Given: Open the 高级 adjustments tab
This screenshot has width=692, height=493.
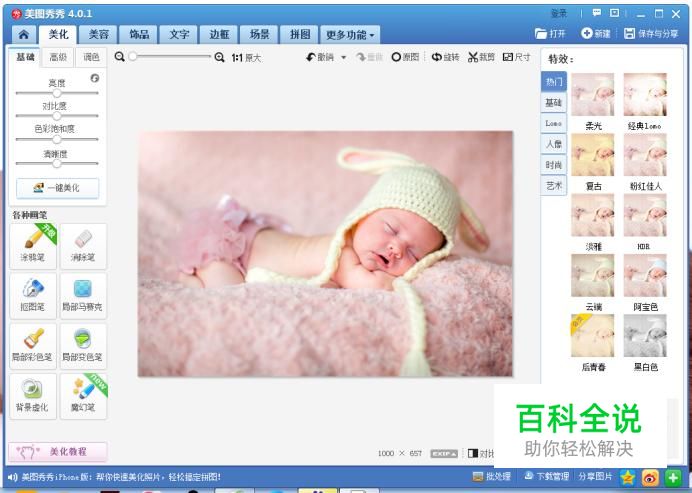Looking at the screenshot, I should coord(58,57).
